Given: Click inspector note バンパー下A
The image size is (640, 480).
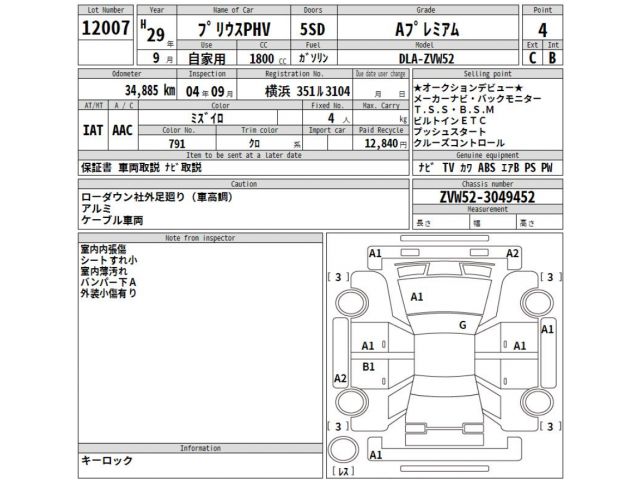Looking at the screenshot, I should click(x=108, y=282).
